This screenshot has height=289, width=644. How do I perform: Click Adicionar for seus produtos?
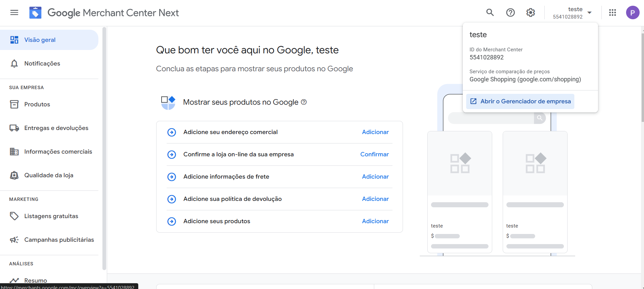375,221
